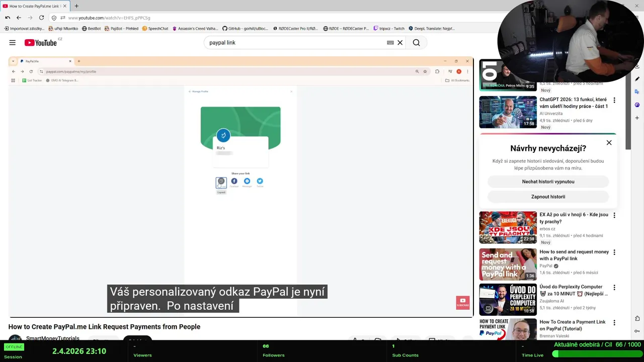Go back with the browser back arrow
644x362 pixels.
19,18
